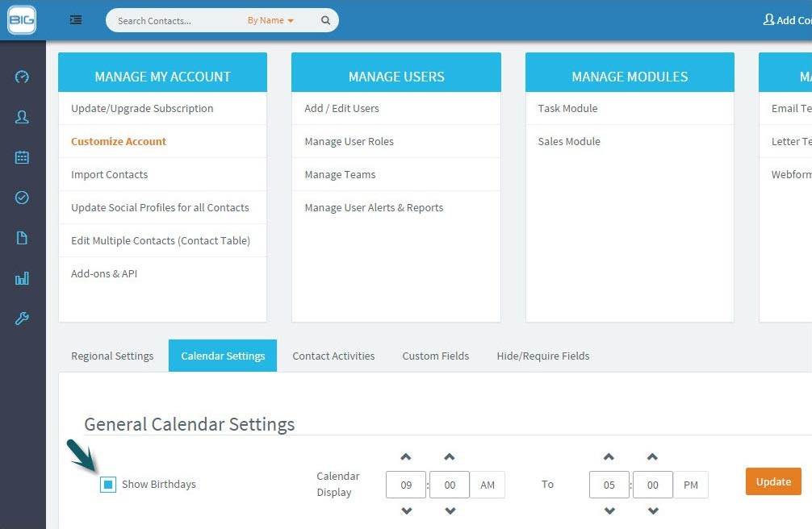The image size is (812, 529).
Task: Click the MANAGE USERS header
Action: coord(396,72)
